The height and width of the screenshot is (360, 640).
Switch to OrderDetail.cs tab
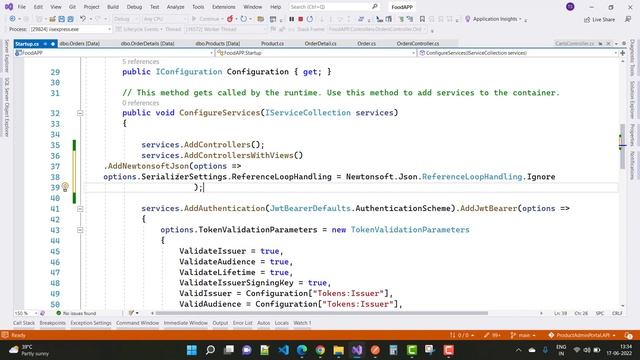pyautogui.click(x=320, y=43)
